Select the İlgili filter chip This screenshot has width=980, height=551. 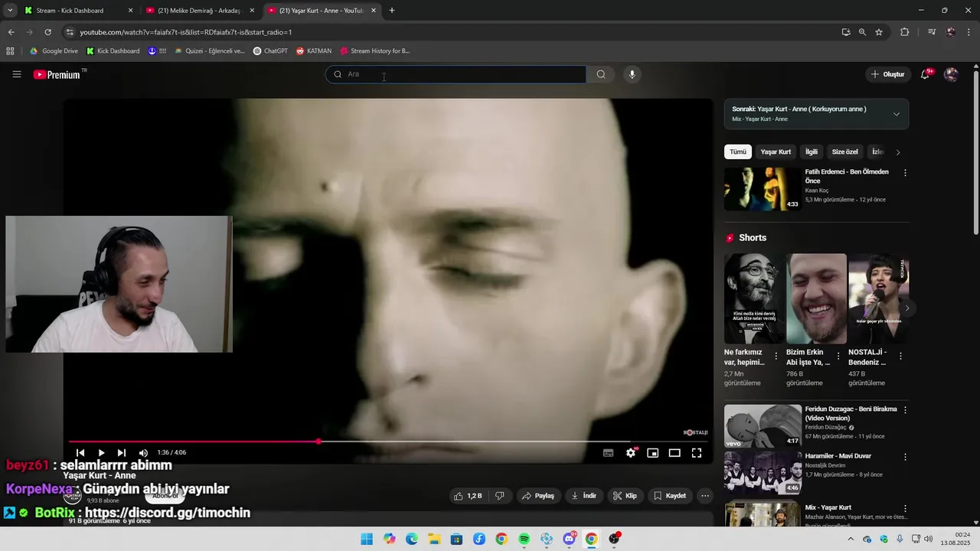[x=812, y=152]
